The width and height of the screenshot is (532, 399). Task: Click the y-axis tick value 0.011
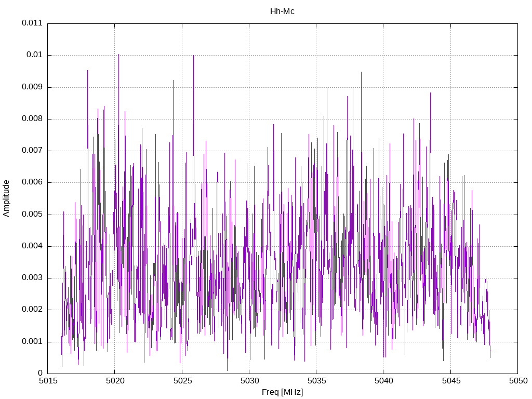tap(32, 23)
